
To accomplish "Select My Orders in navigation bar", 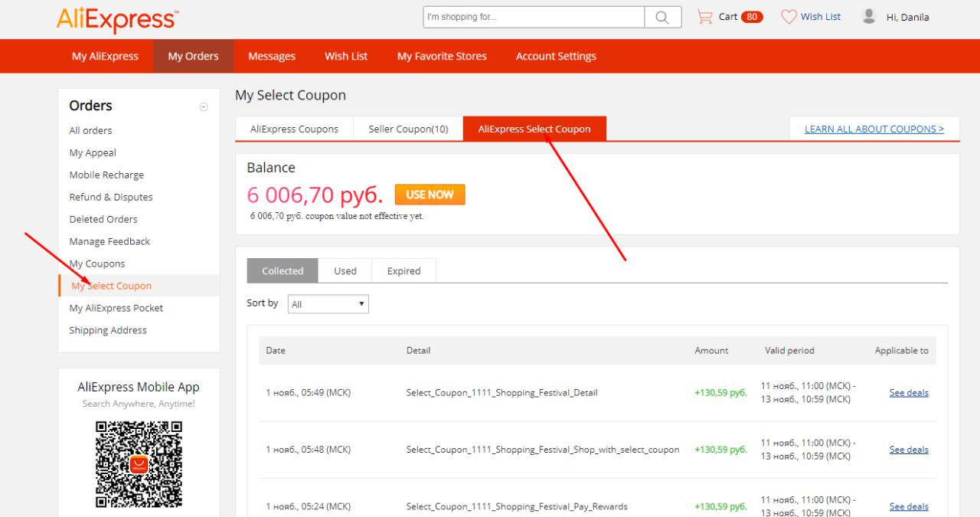I will [x=193, y=56].
